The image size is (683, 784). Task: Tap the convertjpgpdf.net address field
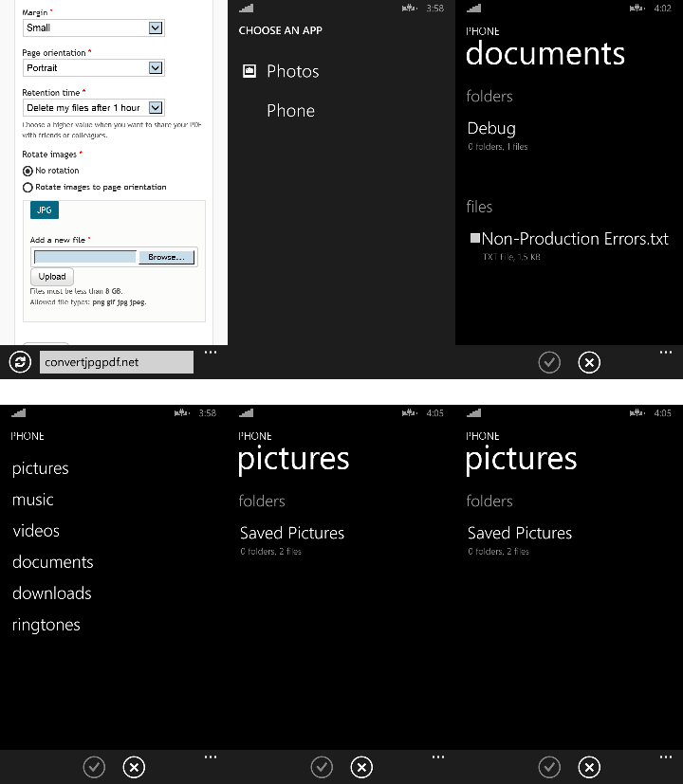[118, 362]
